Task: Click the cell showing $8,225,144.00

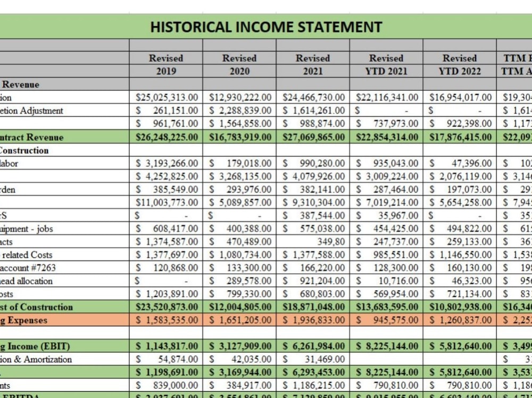Action: point(386,346)
